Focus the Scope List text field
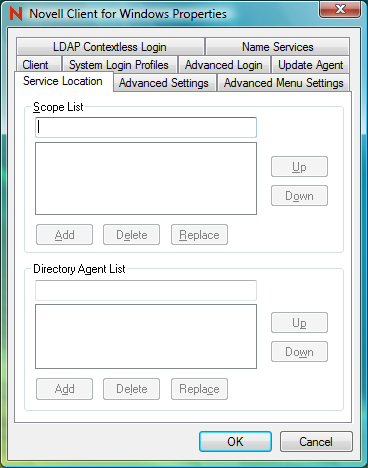This screenshot has width=368, height=468. (x=146, y=127)
